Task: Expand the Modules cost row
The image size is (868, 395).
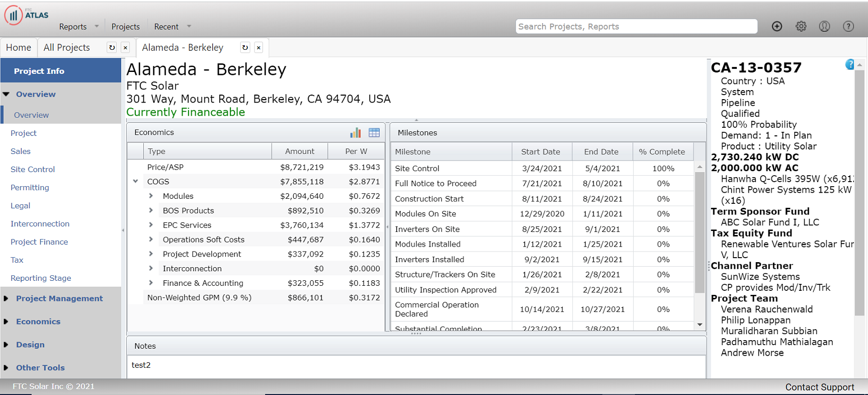Action: point(151,196)
